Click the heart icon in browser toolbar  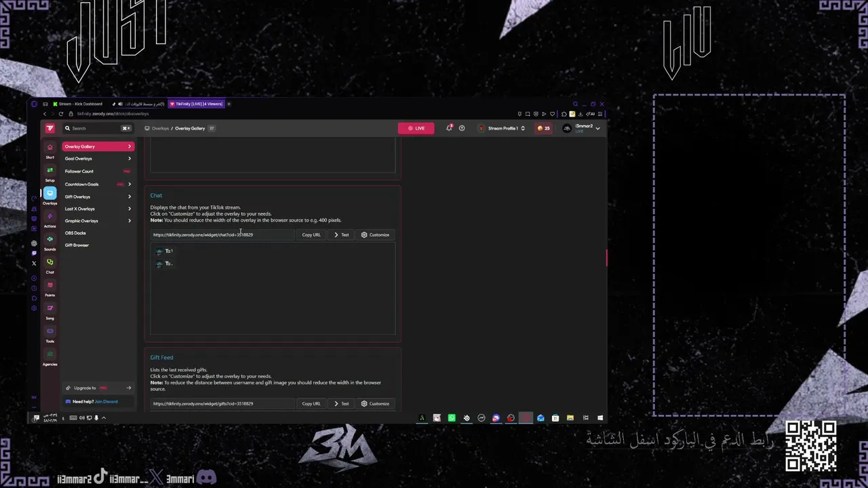coord(552,114)
